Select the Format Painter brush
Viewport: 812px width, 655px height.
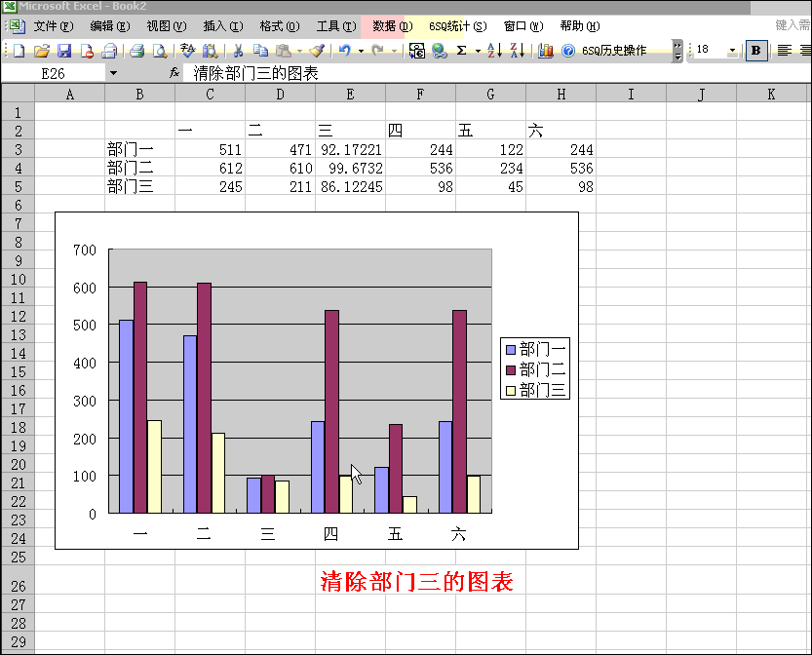(x=317, y=51)
